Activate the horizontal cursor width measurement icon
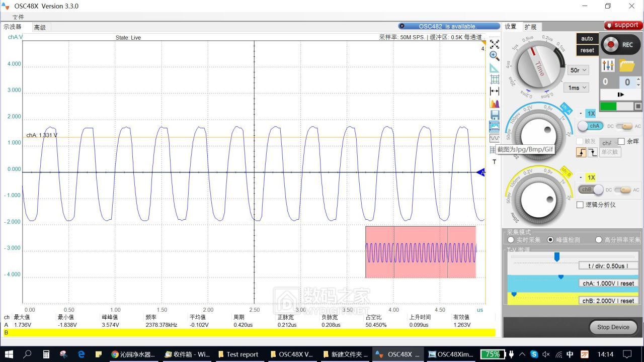 495,91
